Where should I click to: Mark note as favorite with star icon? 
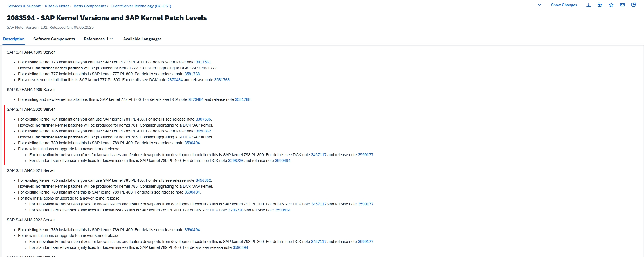click(x=611, y=5)
